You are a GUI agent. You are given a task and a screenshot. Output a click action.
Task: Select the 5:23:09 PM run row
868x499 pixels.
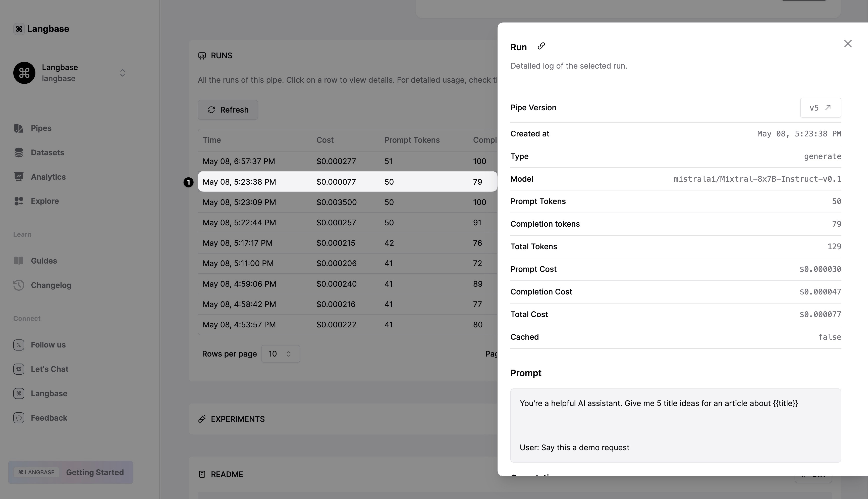(x=239, y=202)
